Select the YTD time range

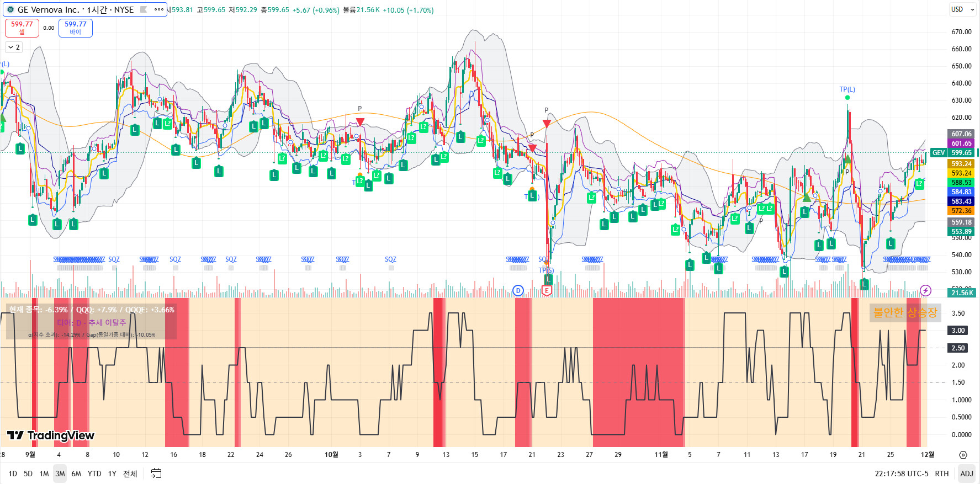click(94, 474)
